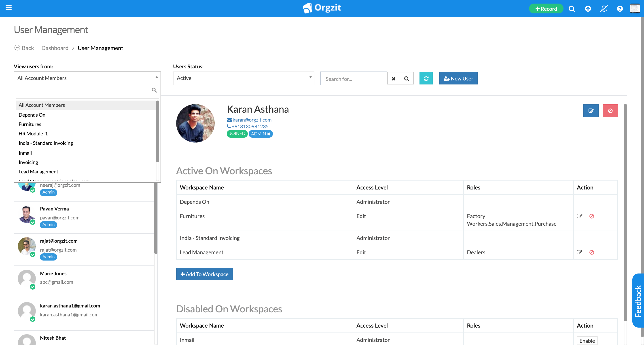The width and height of the screenshot is (644, 345).
Task: Click the JOINED status badge
Action: [x=237, y=134]
